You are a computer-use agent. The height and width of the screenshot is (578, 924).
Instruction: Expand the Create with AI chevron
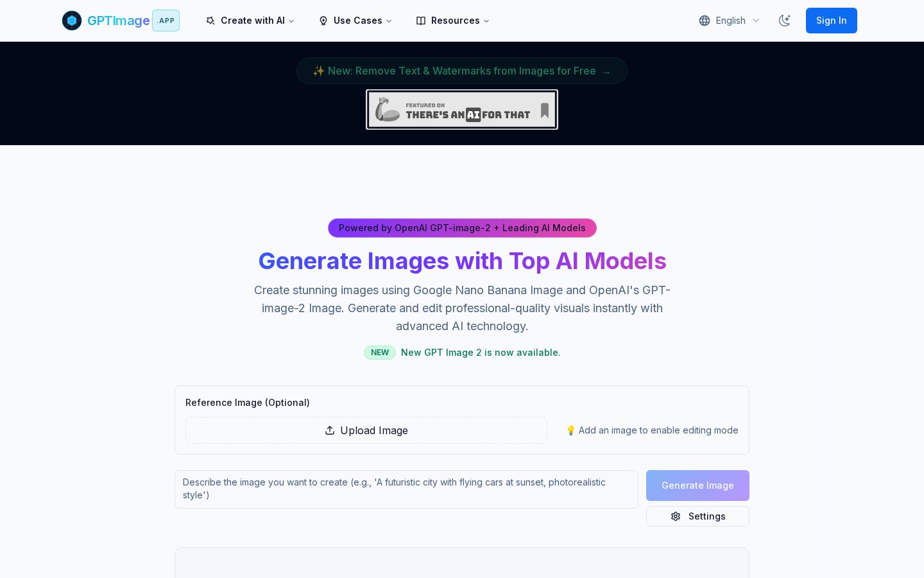coord(291,21)
